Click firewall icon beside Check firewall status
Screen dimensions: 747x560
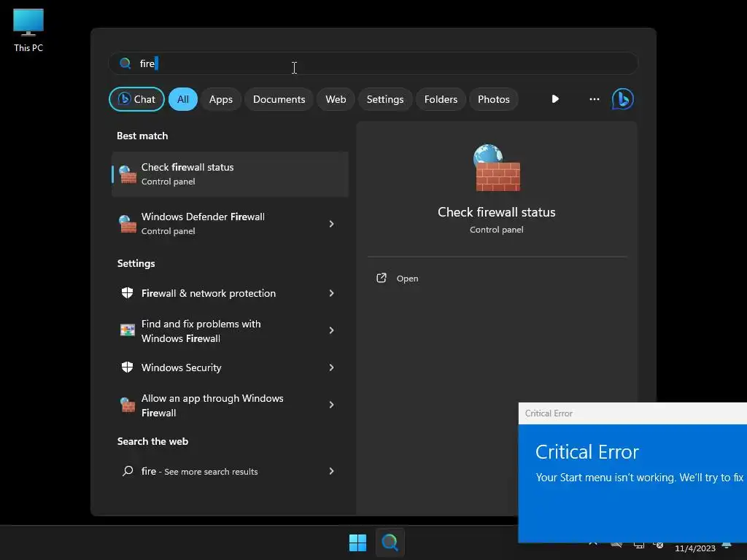pos(127,174)
